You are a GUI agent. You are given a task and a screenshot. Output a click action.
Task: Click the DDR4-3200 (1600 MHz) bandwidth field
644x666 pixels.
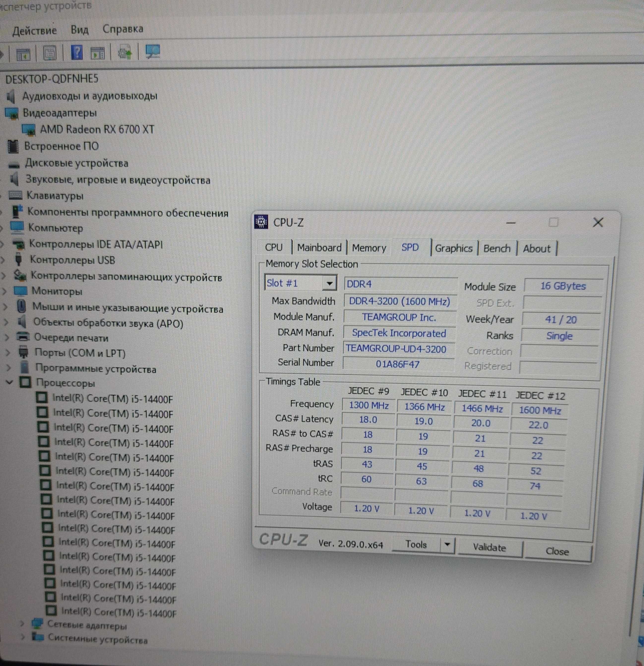(400, 301)
